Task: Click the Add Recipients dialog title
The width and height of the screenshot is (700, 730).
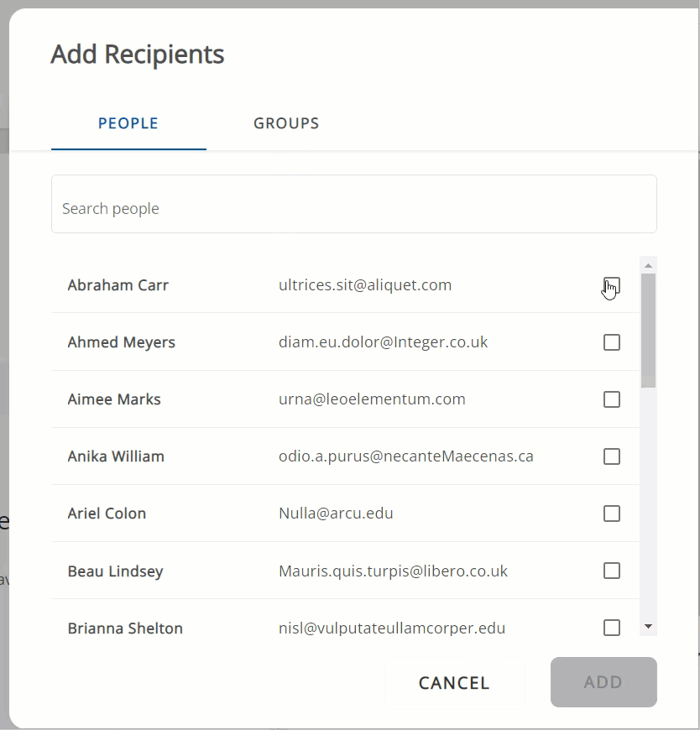Action: tap(137, 55)
